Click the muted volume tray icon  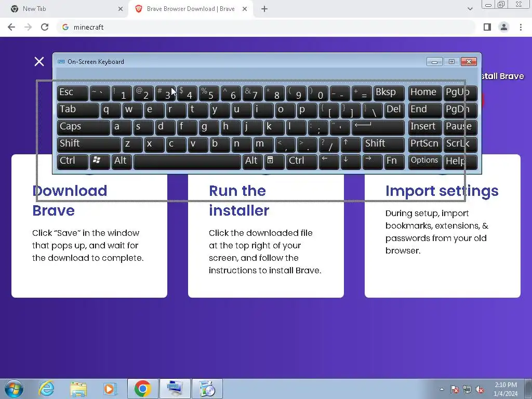tap(480, 389)
